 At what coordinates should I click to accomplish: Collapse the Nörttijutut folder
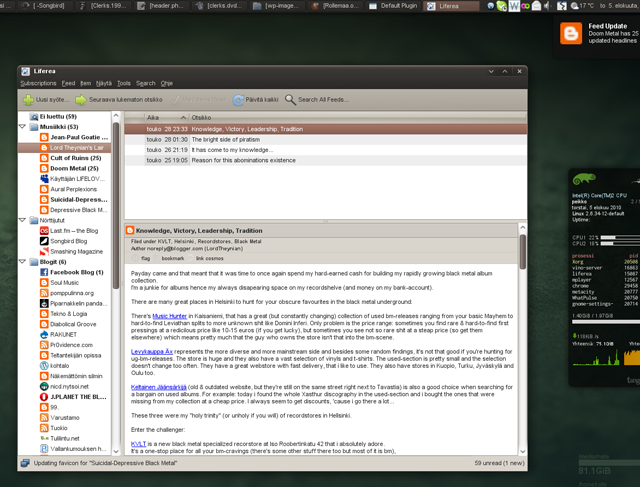click(x=22, y=220)
